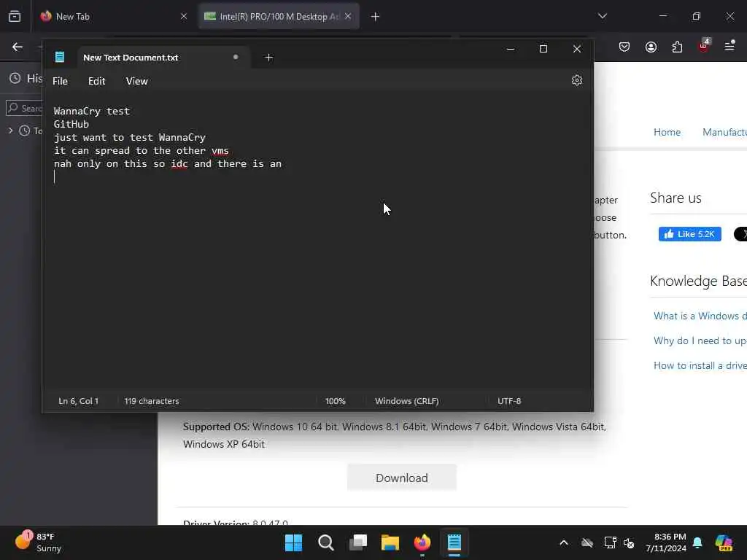Click the History sidebar clock icon
This screenshot has height=560, width=747.
pos(15,78)
